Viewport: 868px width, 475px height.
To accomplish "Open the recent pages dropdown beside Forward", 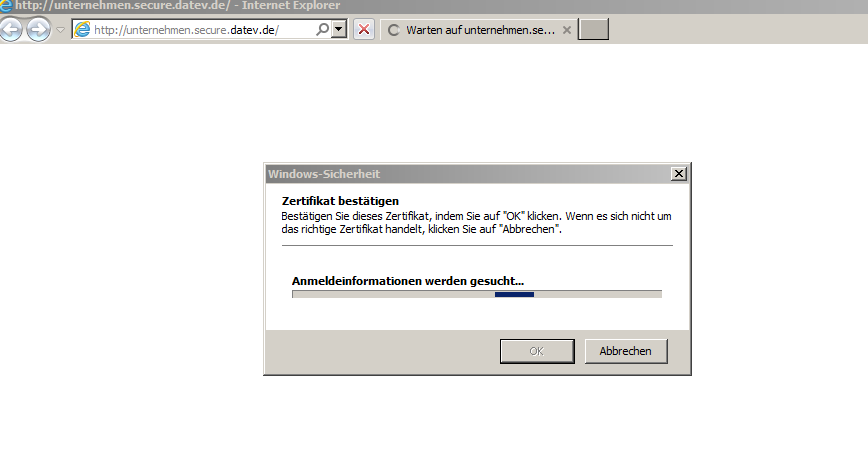I will tap(60, 29).
